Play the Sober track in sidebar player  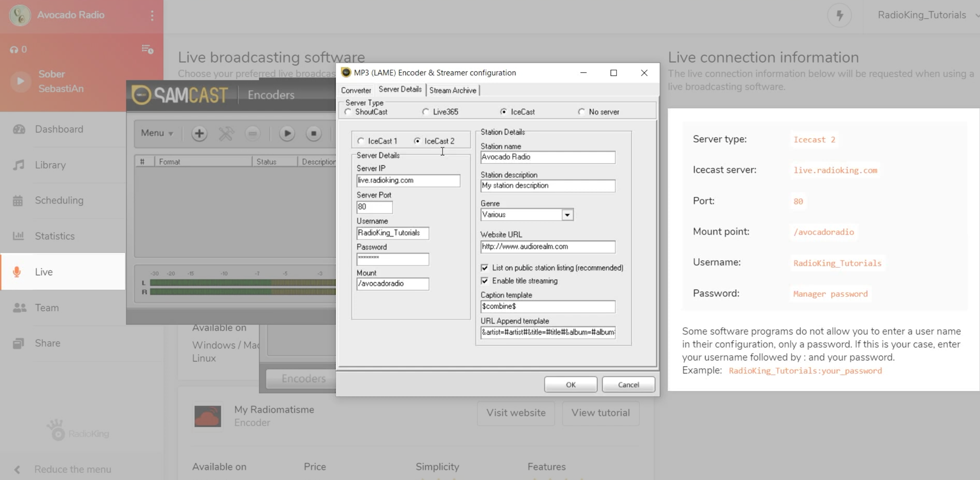pyautogui.click(x=20, y=81)
